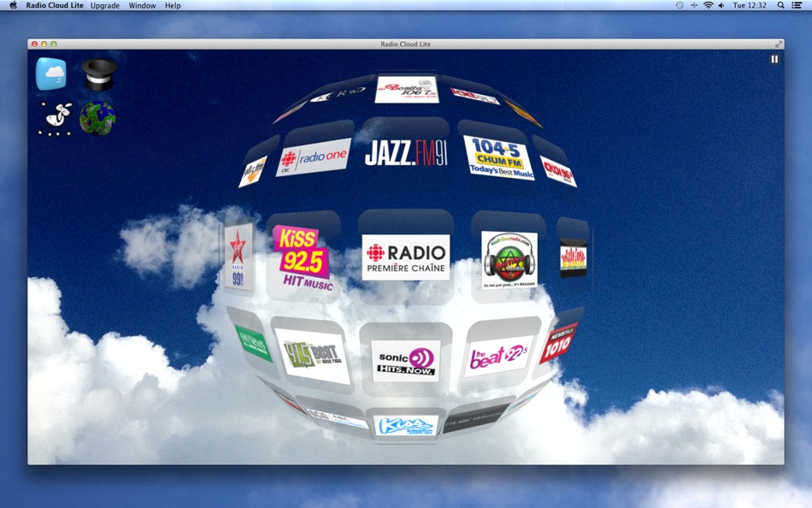Play the Kiss station at sphere bottom

click(x=405, y=426)
